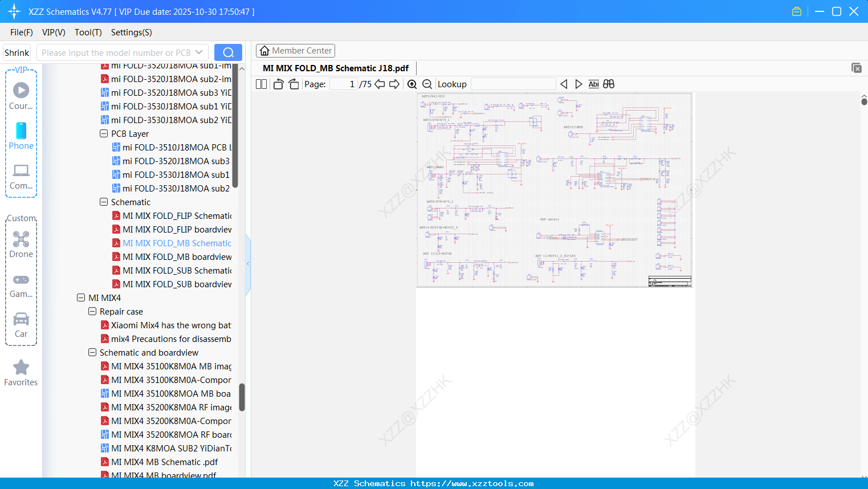Click the Shrink button

pyautogui.click(x=17, y=52)
